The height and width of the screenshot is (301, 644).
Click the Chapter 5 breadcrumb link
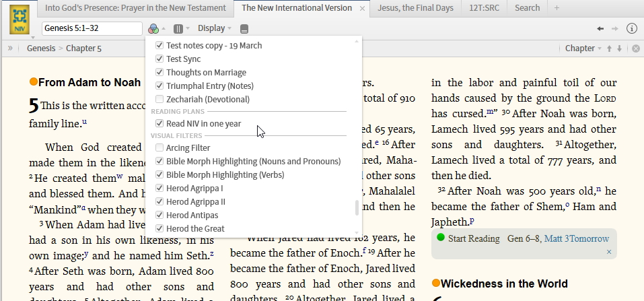84,48
